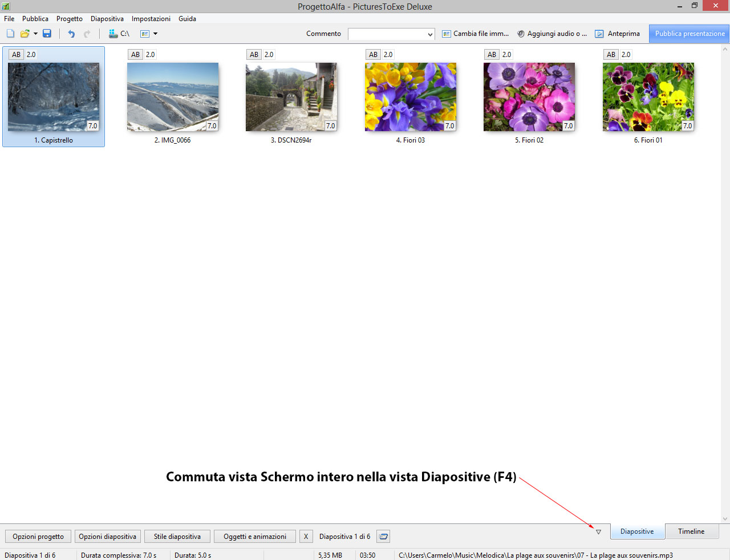
Task: Save the project with the floppy disk icon
Action: click(x=47, y=34)
